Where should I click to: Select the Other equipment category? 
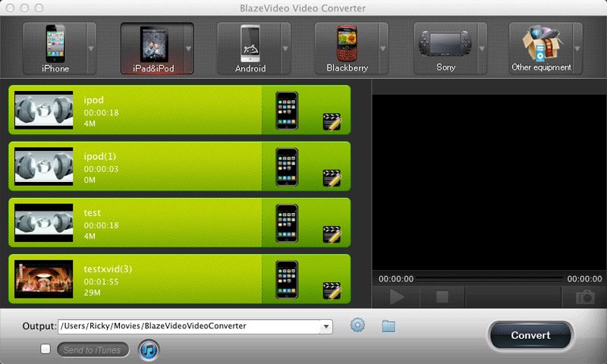(541, 49)
